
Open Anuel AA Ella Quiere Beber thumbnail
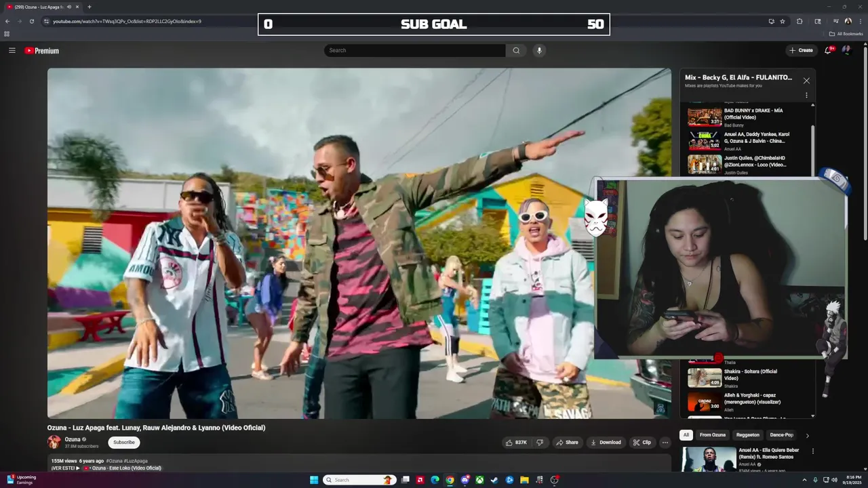709,459
